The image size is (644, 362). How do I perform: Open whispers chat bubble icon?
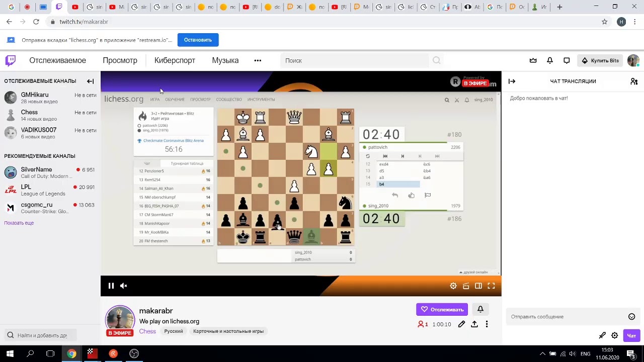(x=567, y=60)
